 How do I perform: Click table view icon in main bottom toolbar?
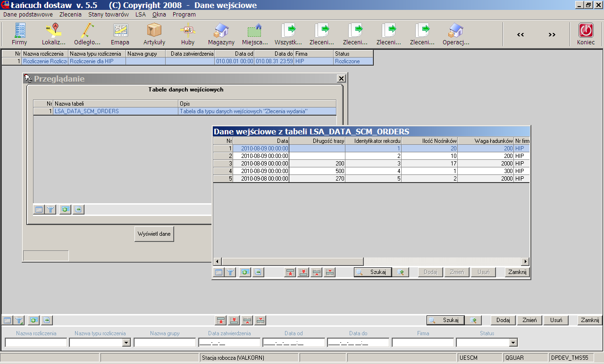coord(8,320)
